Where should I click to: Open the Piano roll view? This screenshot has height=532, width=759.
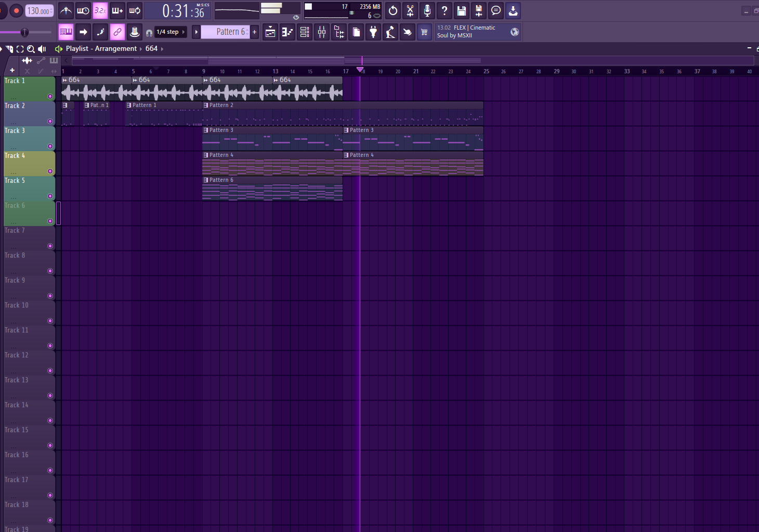pyautogui.click(x=287, y=32)
